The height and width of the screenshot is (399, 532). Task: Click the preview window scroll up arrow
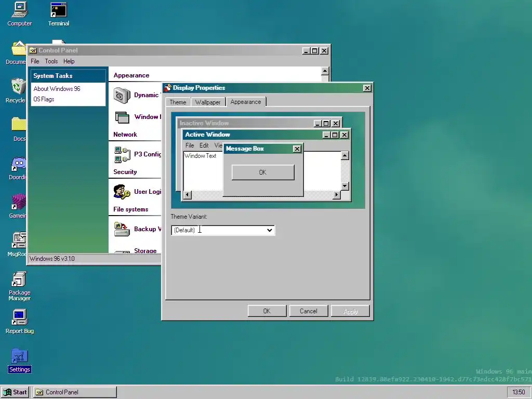(x=345, y=156)
